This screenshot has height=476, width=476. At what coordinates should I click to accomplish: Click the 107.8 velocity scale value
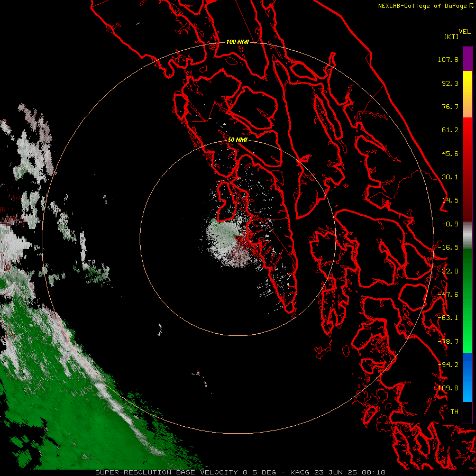[448, 59]
